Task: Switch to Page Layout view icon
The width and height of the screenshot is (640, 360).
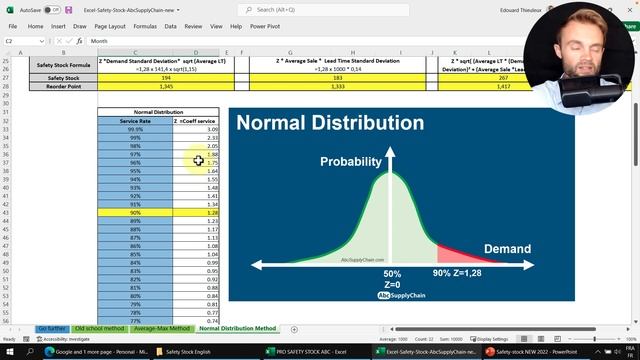Action: point(541,339)
